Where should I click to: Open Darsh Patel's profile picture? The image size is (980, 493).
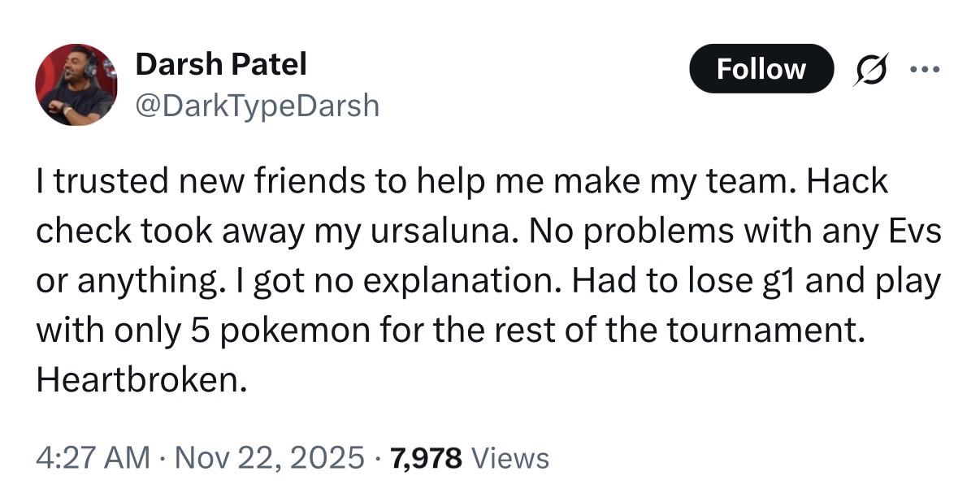click(x=76, y=84)
